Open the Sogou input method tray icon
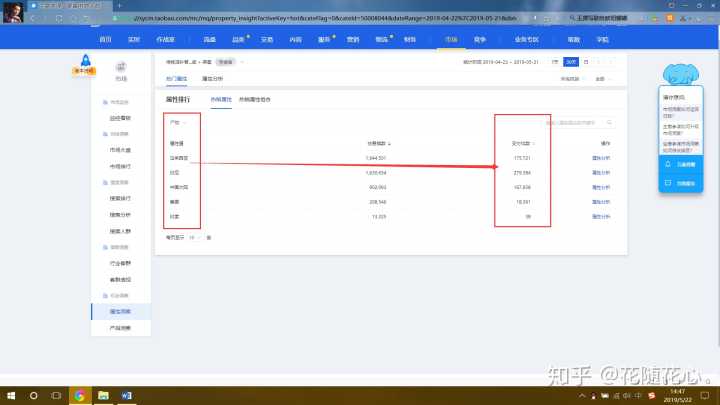The height and width of the screenshot is (405, 720). point(652,396)
